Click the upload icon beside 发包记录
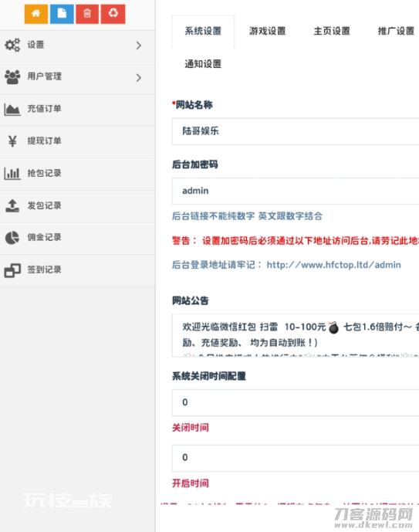This screenshot has width=419, height=532. point(12,205)
